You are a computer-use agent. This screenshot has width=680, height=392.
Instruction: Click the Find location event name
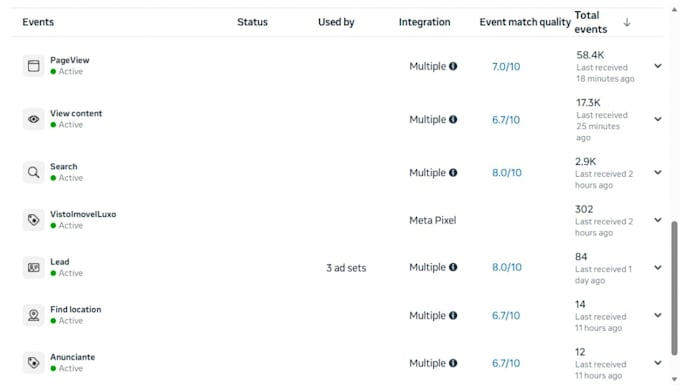point(75,310)
